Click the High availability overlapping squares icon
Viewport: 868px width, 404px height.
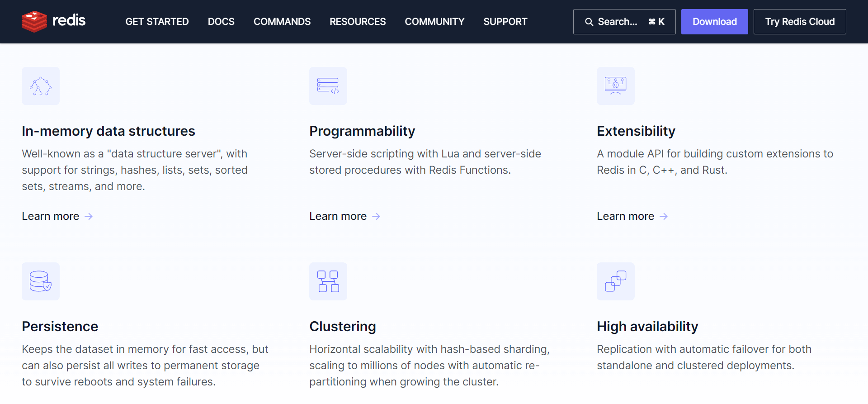click(616, 281)
